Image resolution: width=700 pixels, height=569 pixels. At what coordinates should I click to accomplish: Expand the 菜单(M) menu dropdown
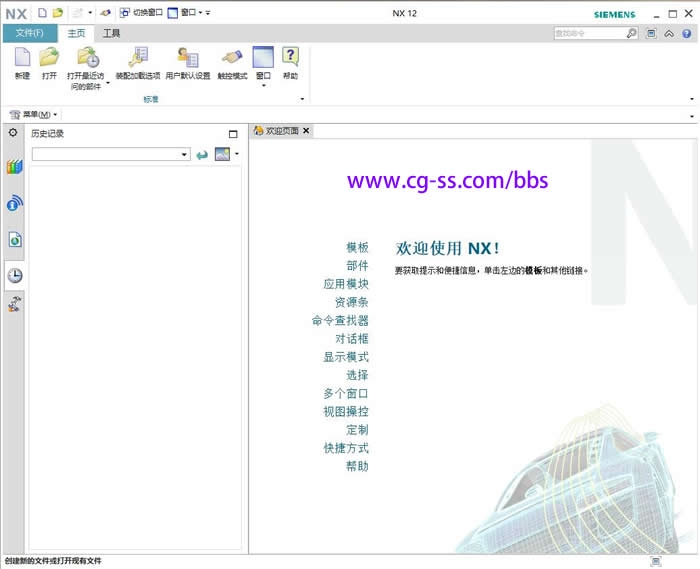[56, 115]
